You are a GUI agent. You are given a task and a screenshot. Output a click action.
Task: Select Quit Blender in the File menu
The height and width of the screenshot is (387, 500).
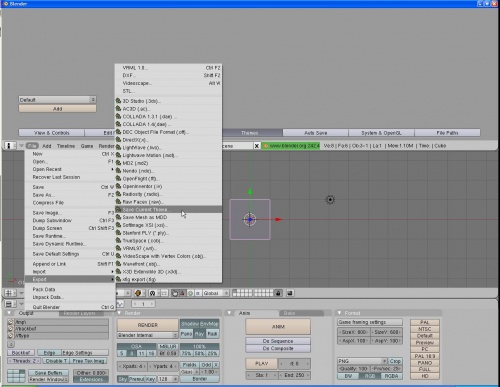[70, 307]
